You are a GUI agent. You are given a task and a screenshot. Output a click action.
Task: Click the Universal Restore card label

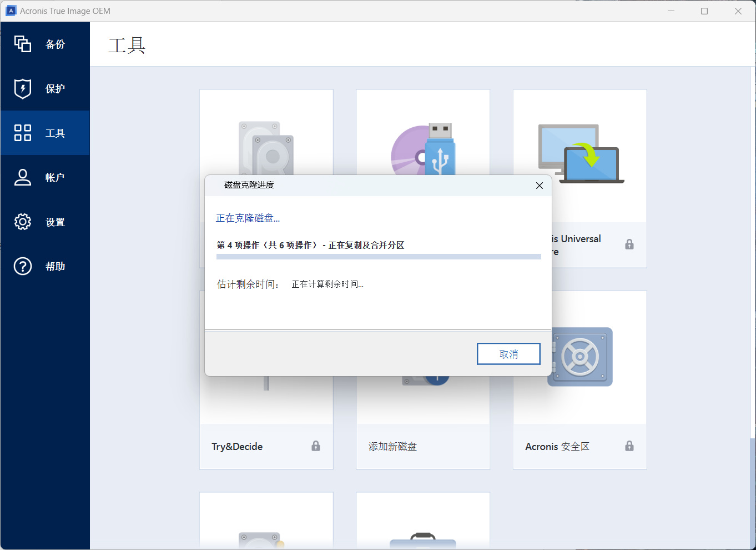(576, 245)
